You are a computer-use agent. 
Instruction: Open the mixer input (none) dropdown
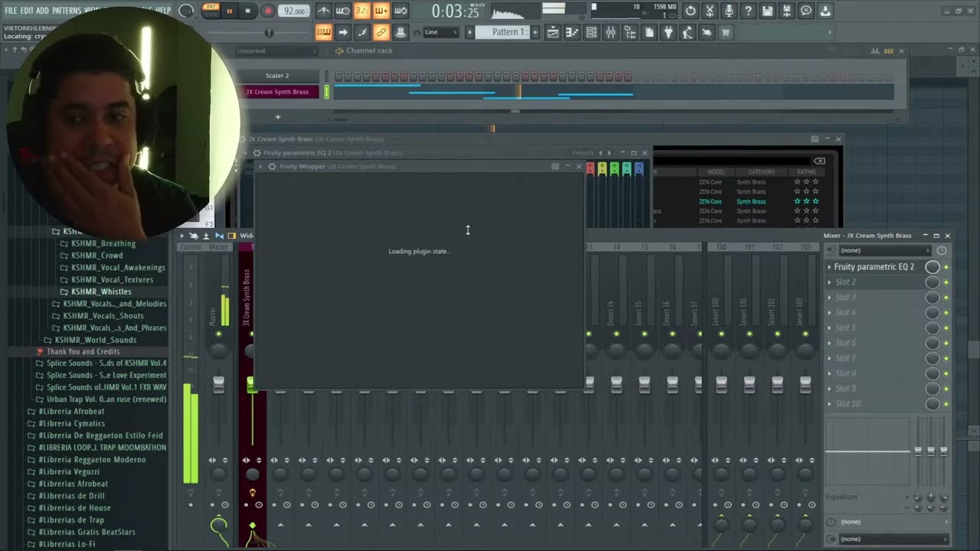pos(884,250)
